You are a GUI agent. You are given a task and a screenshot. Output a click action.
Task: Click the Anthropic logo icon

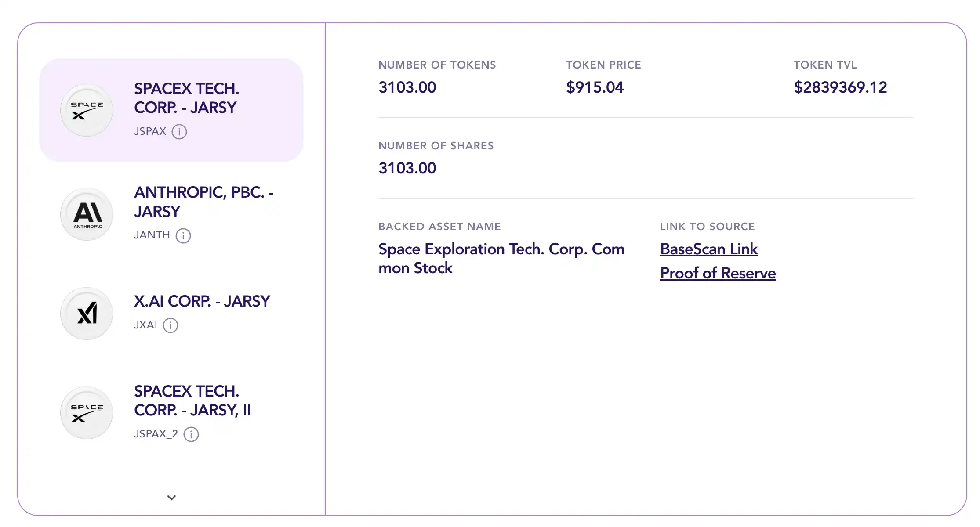tap(87, 214)
